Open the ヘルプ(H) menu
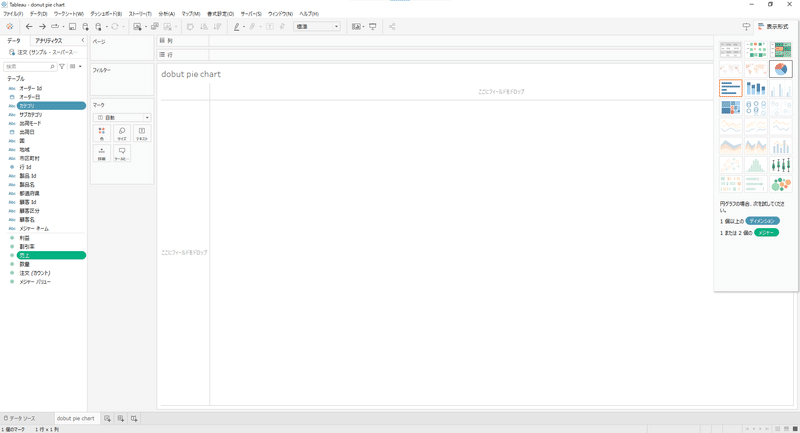The image size is (800, 433). [x=309, y=14]
